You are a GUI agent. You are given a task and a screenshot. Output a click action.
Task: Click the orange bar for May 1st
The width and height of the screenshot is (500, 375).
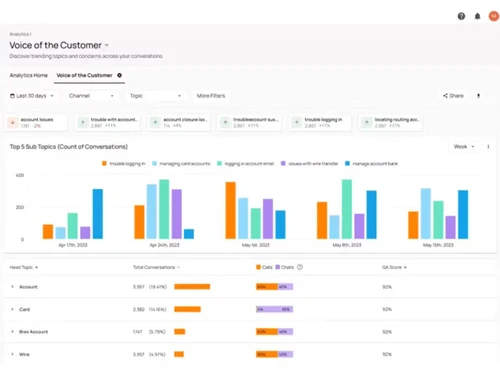pos(230,210)
